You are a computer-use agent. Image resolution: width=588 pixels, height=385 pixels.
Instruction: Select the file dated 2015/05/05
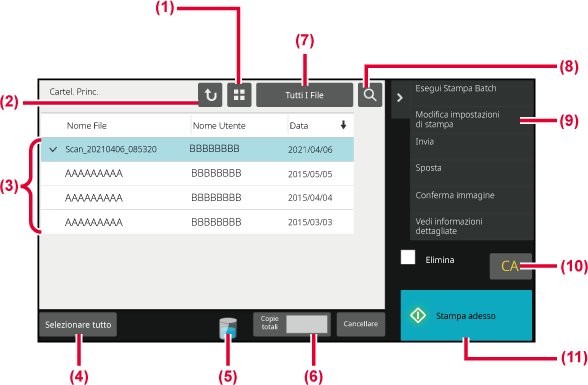pyautogui.click(x=197, y=174)
